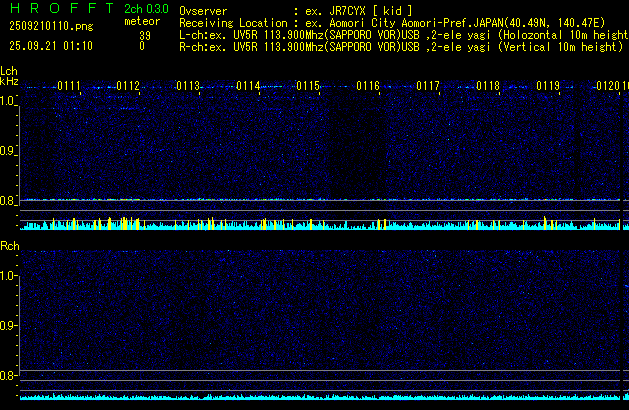Click the 2ch 0.3.0 version label
629x410 pixels.
click(x=144, y=8)
